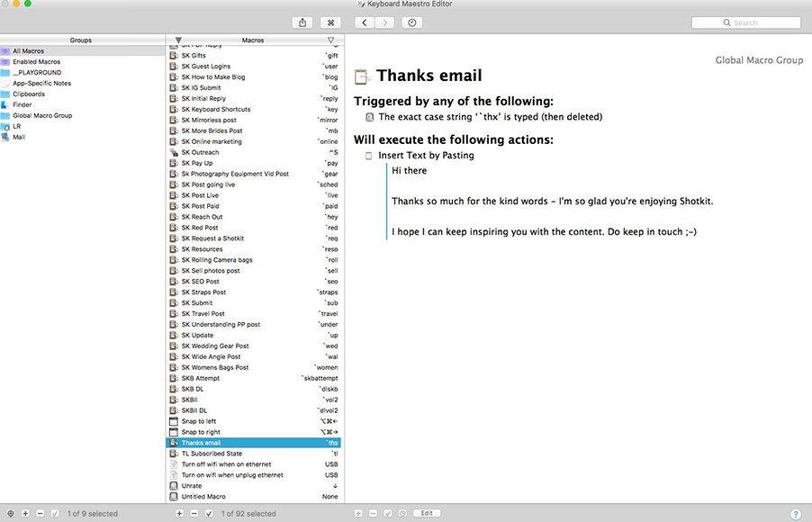Add a new action with the plus button

358,513
